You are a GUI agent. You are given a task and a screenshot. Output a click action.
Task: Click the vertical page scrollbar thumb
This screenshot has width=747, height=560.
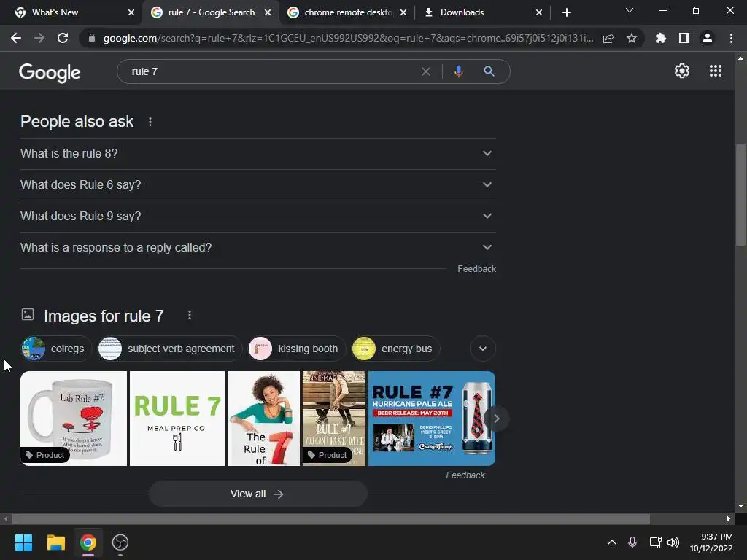click(740, 195)
